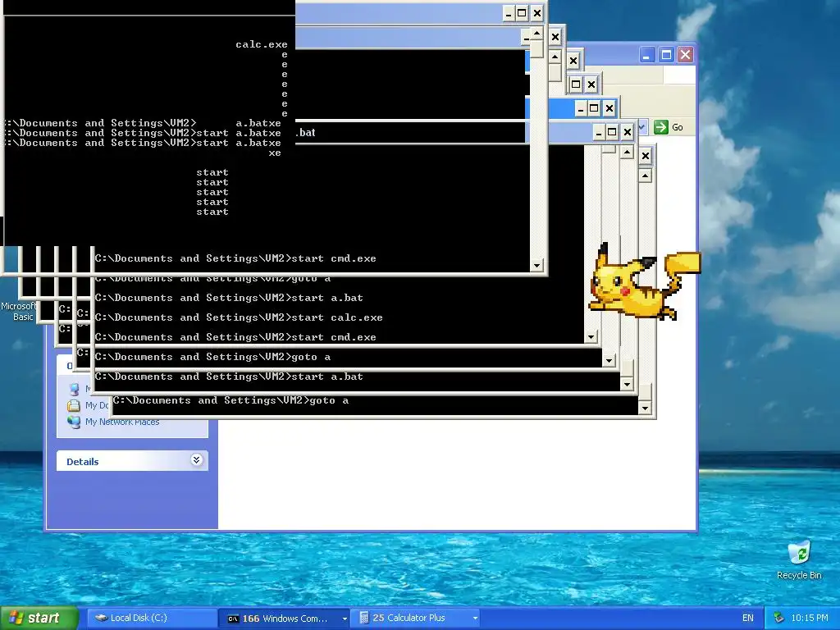Image resolution: width=840 pixels, height=630 pixels.
Task: Click the My Documents folder icon in sidebar
Action: tap(74, 405)
